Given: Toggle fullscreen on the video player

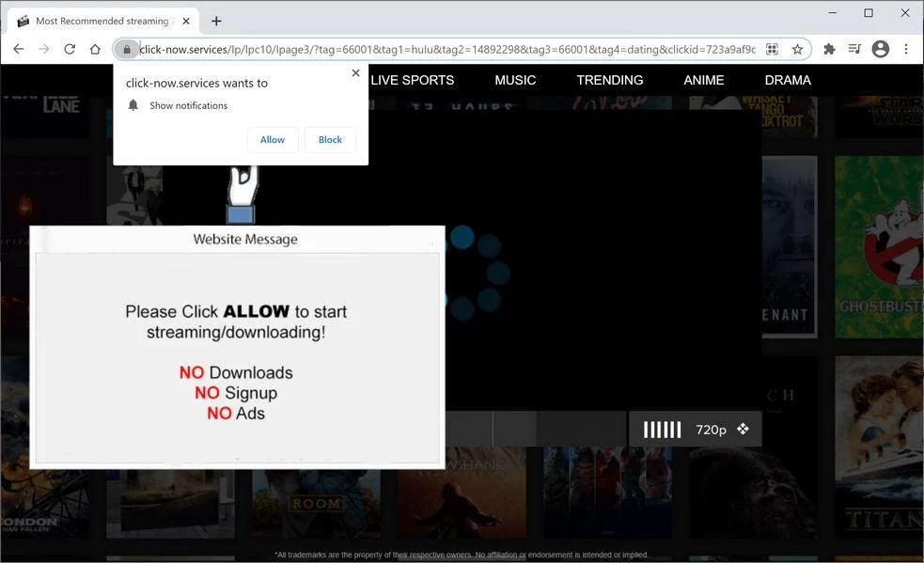Looking at the screenshot, I should [744, 429].
